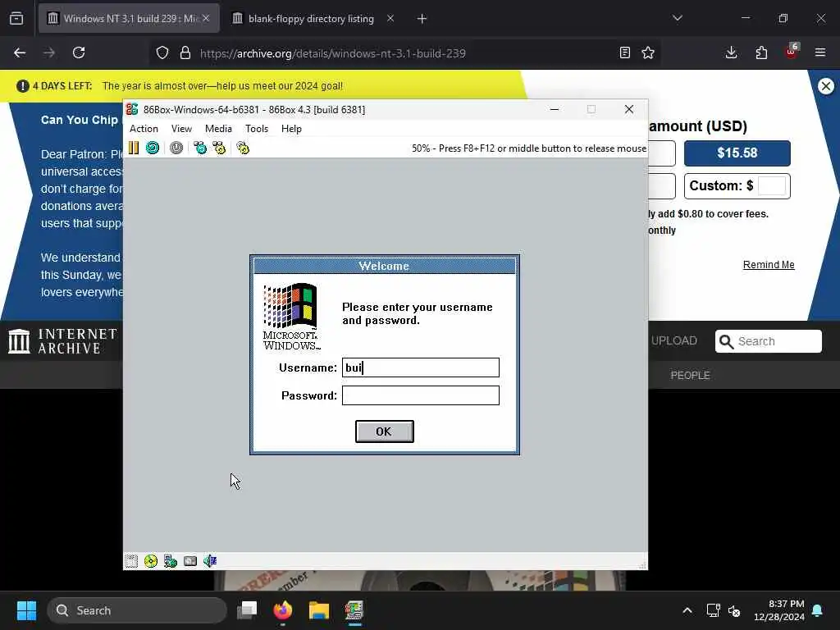Click CD-ROM status bar icon
840x630 pixels.
(x=151, y=561)
